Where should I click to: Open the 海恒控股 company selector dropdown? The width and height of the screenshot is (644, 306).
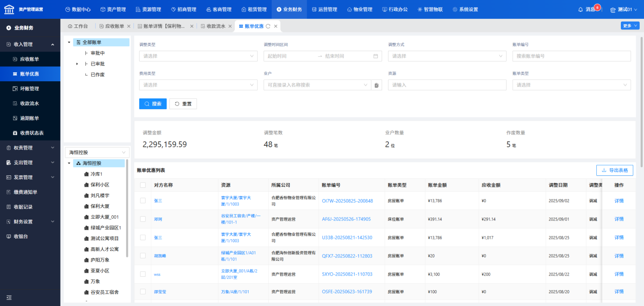pos(97,153)
